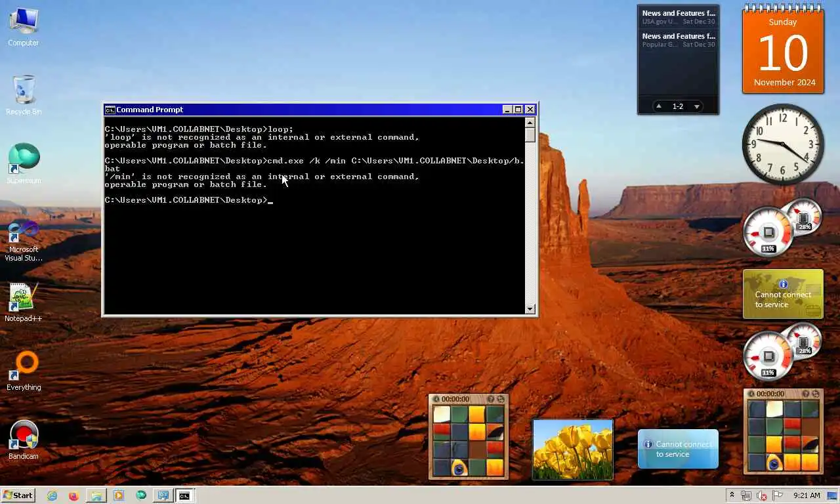The width and height of the screenshot is (840, 504).
Task: Select the Microsoft Visual Studio desktop shortcut
Action: (24, 241)
